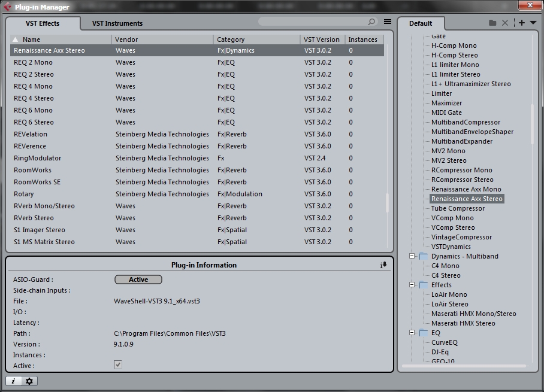Switch to the VST Effects tab
544x392 pixels.
coord(43,23)
